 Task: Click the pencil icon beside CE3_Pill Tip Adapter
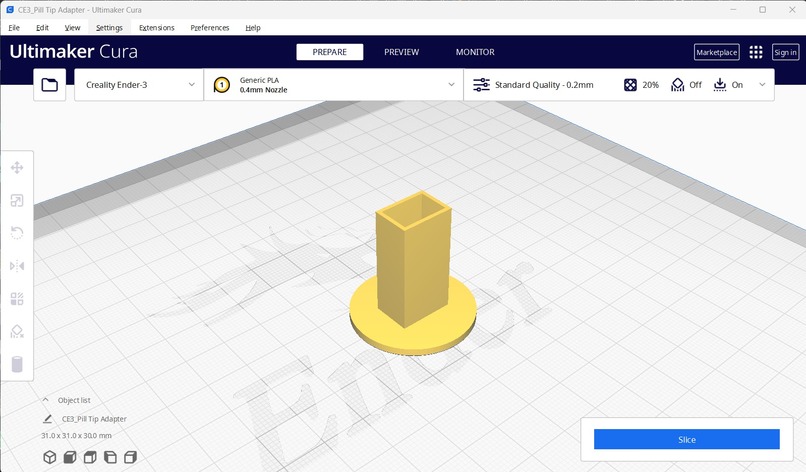click(47, 419)
